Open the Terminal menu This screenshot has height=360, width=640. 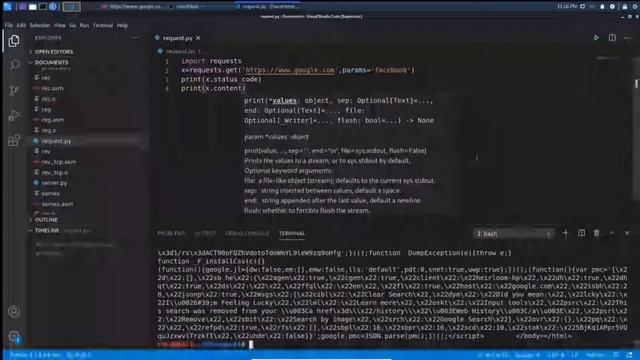103,25
